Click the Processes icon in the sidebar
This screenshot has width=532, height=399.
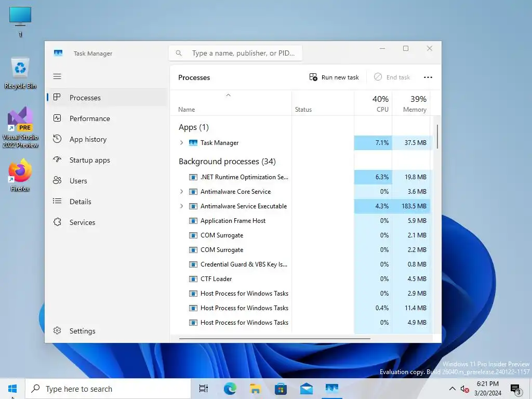pos(57,97)
